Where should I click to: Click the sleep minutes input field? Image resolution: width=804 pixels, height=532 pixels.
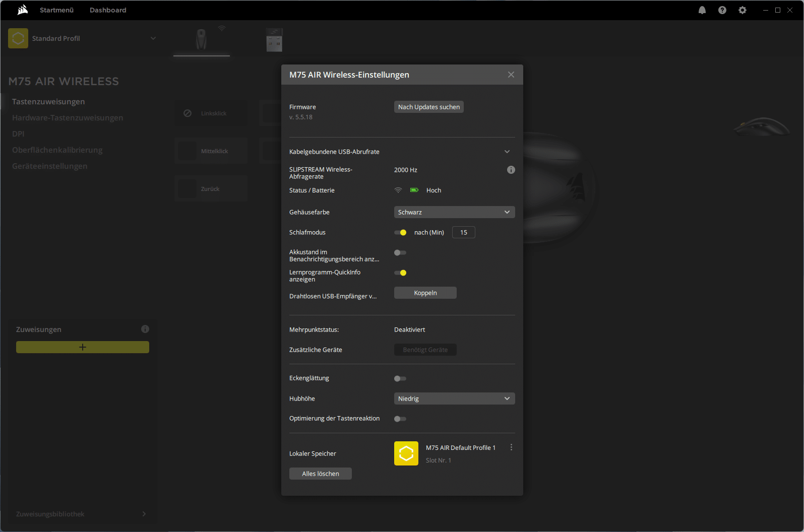click(463, 232)
